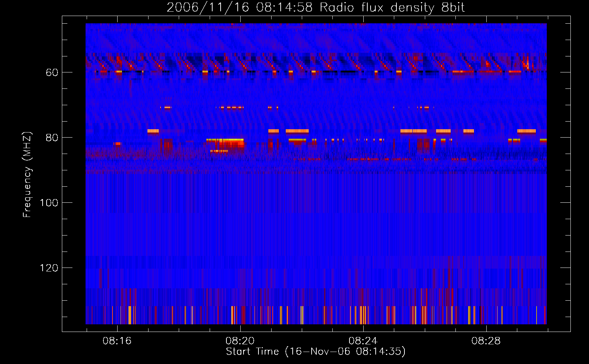589x364 pixels.
Task: Click the 100 frequency tick label
Action: click(x=49, y=203)
